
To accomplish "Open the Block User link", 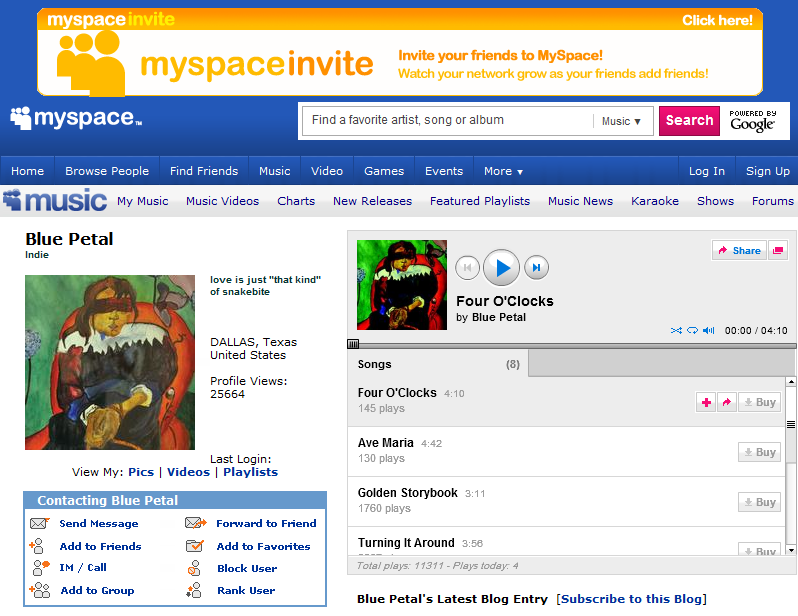I will [247, 568].
